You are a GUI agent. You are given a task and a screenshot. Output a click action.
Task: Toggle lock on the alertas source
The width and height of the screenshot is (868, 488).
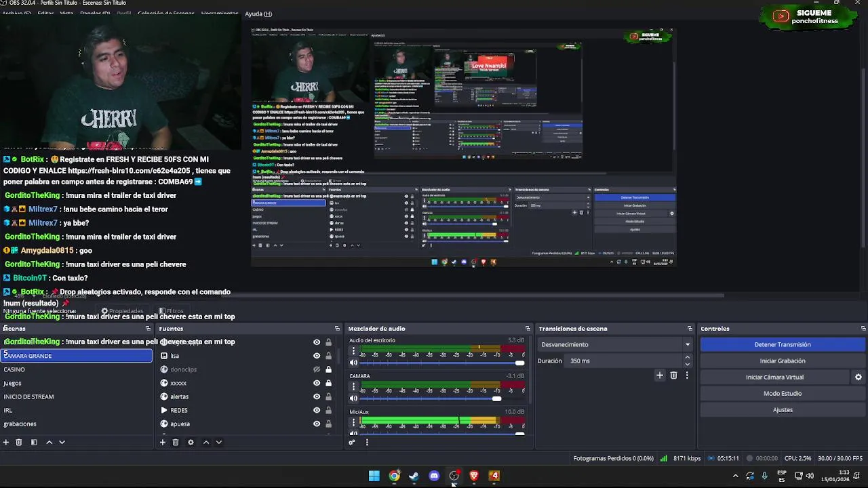tap(328, 396)
